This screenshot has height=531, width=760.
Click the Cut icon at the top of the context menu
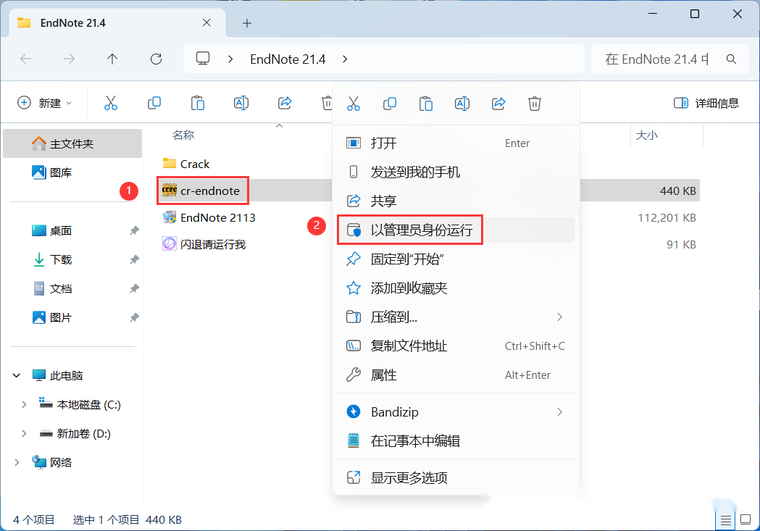click(x=353, y=103)
